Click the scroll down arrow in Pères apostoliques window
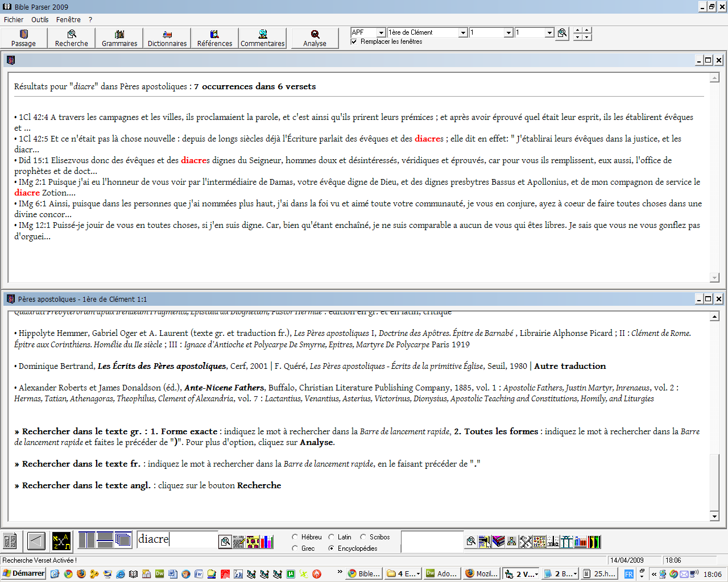Screen dimensions: 728x582 tap(715, 516)
